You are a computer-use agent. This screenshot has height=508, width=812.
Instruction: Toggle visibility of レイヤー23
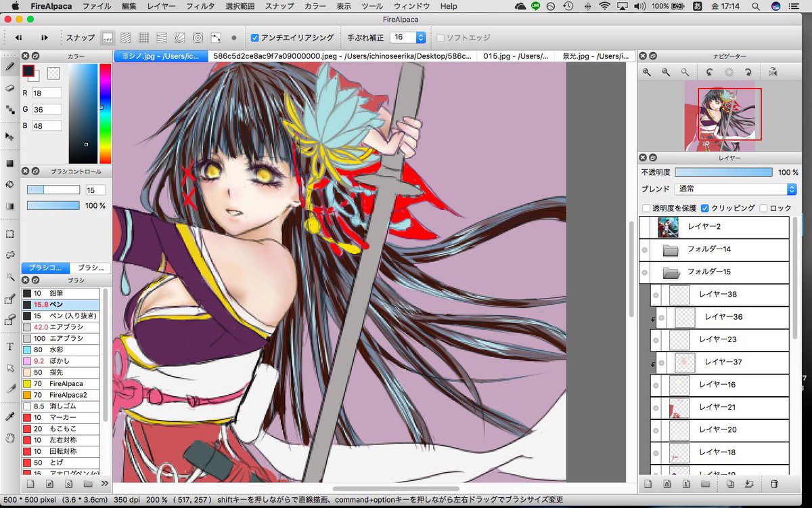(x=656, y=339)
